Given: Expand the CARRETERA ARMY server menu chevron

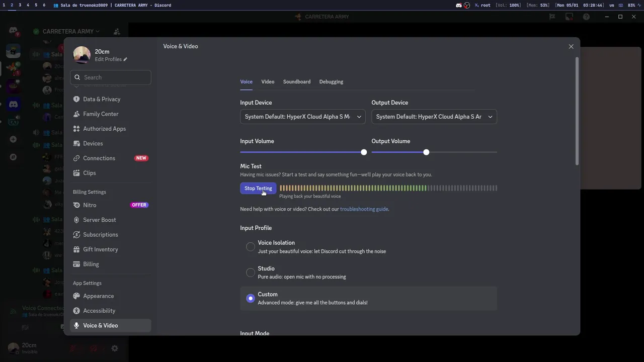Looking at the screenshot, I should pyautogui.click(x=98, y=31).
